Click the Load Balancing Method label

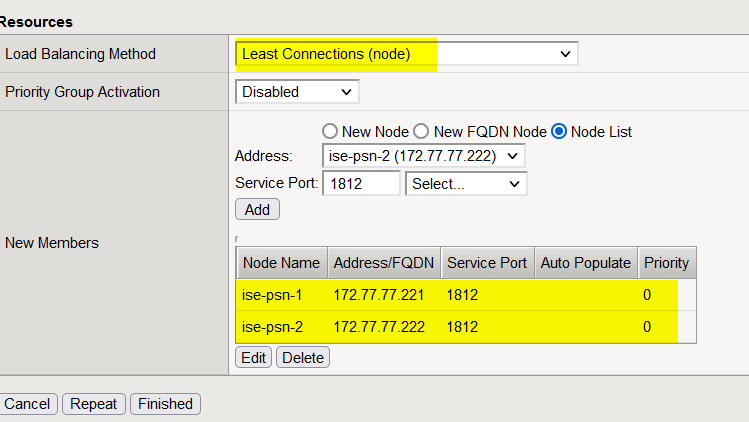click(80, 54)
